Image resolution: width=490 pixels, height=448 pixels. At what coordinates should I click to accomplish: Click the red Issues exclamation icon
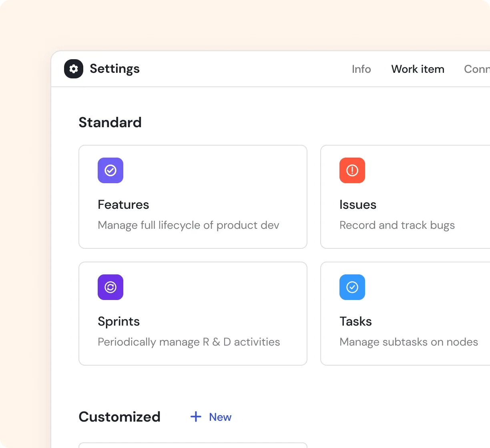click(352, 170)
